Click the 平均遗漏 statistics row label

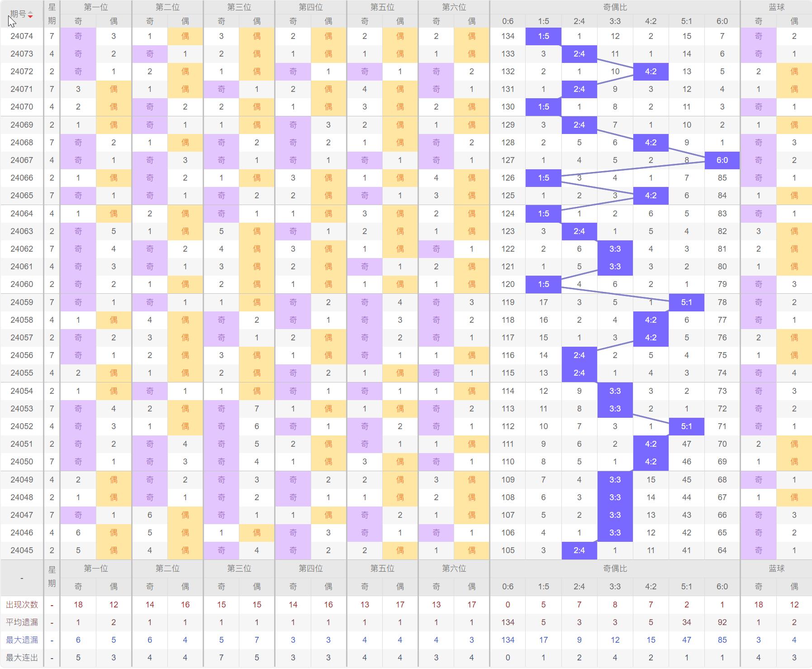click(22, 622)
